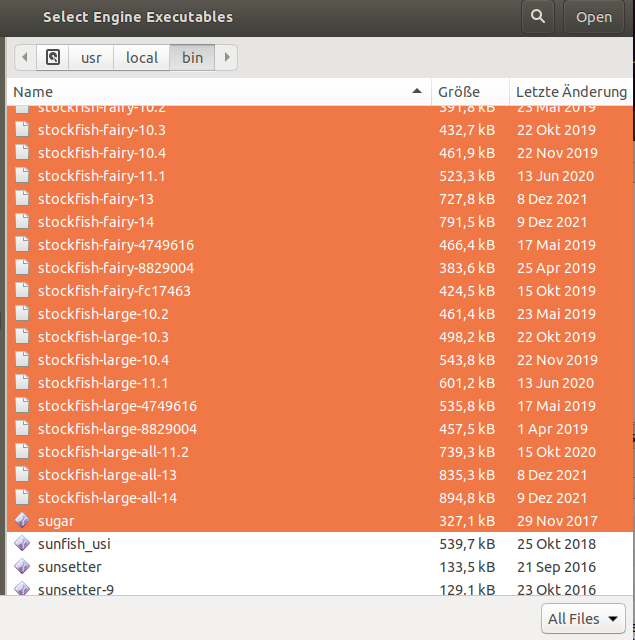Click the file icon of stockfish-large-8829004
The height and width of the screenshot is (640, 635).
[x=22, y=428]
